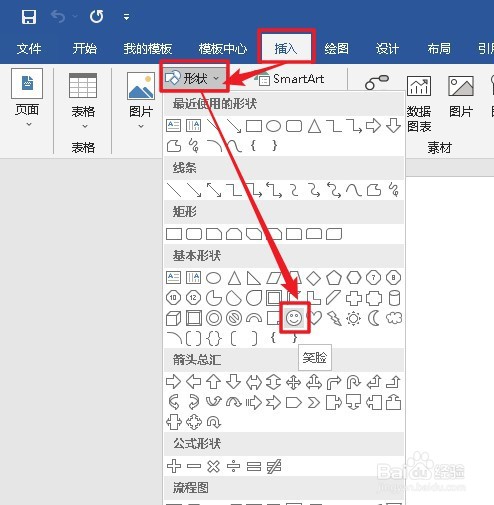The image size is (494, 505).
Task: Switch to the 我的模板 tab
Action: coord(148,49)
